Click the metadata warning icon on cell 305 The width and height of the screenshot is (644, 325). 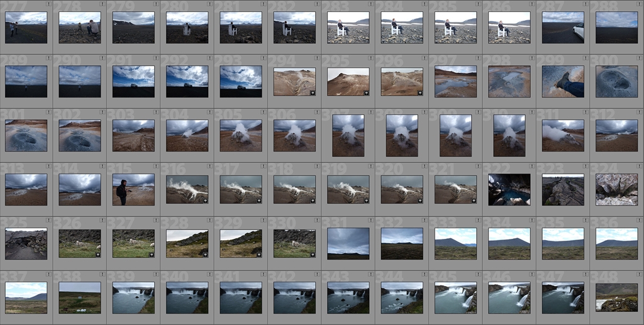coord(263,112)
